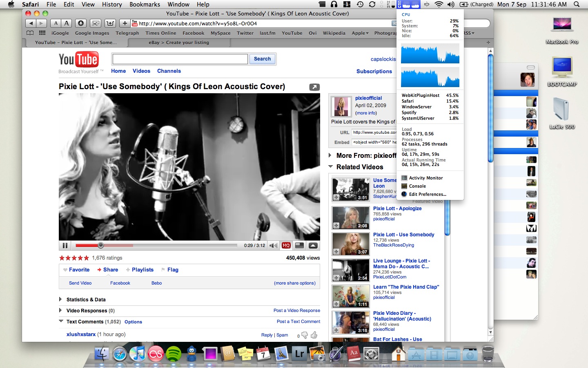Screen dimensions: 588x368
Task: Go back with Safari's back arrow
Action: (31, 23)
